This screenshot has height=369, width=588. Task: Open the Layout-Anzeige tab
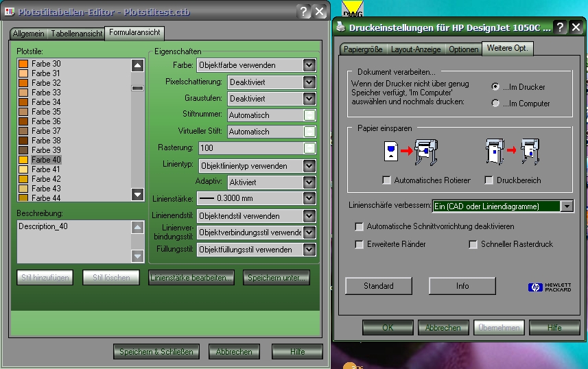click(x=416, y=49)
